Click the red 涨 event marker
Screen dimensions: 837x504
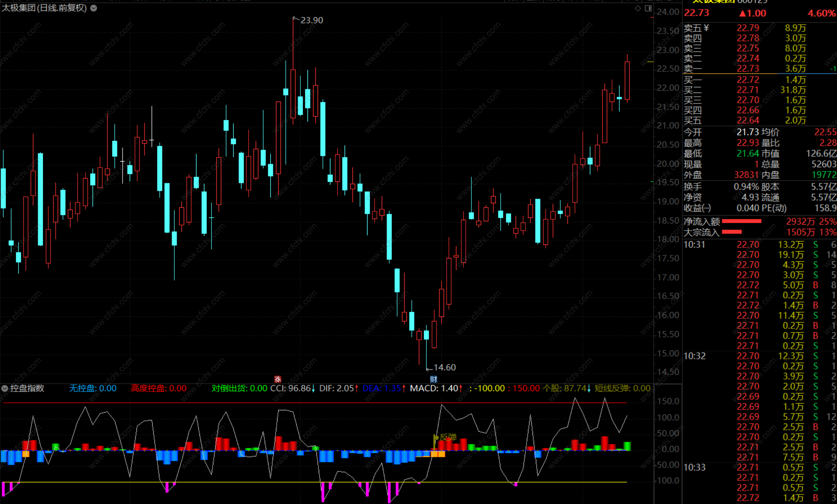coord(277,379)
